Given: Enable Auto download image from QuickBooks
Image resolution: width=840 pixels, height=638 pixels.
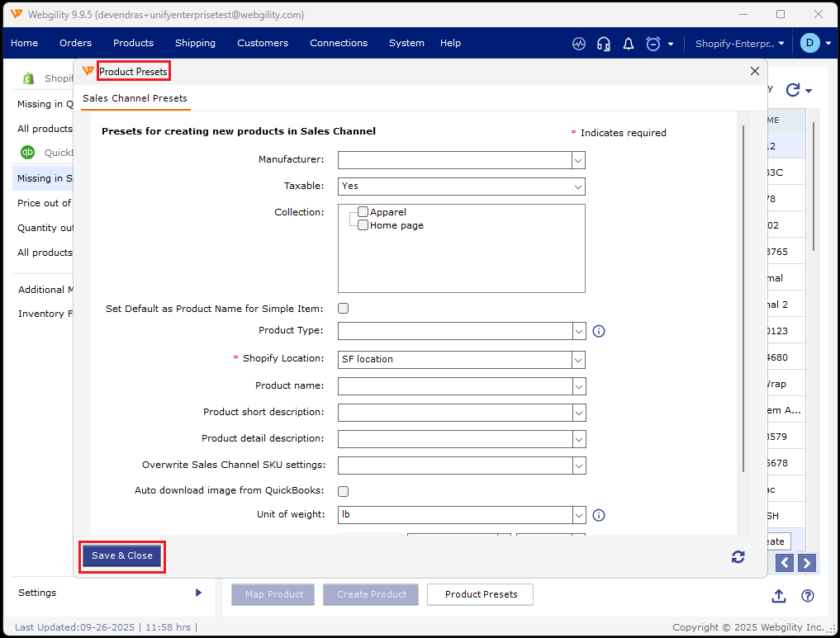Looking at the screenshot, I should (x=344, y=491).
